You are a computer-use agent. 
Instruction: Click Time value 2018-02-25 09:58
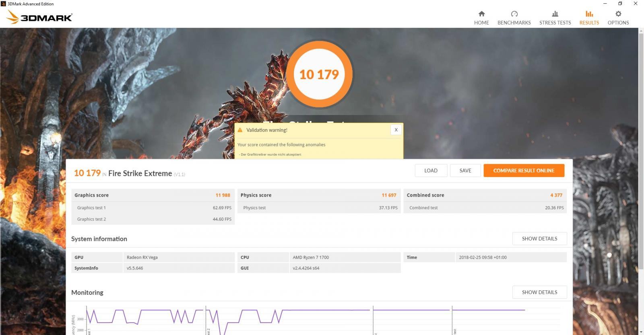click(x=483, y=257)
